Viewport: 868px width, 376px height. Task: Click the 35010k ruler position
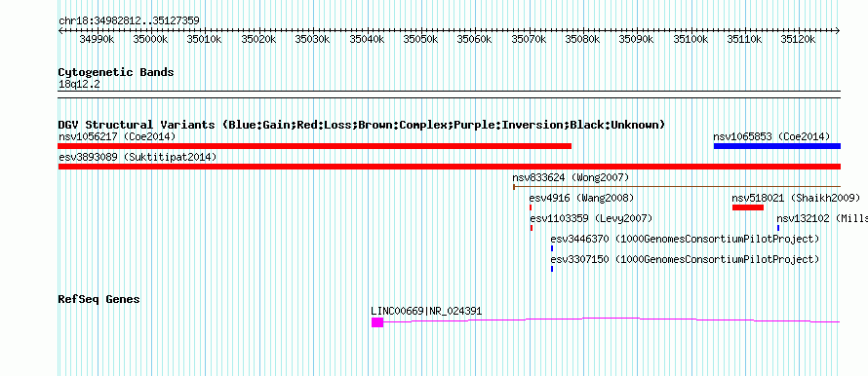(x=204, y=40)
